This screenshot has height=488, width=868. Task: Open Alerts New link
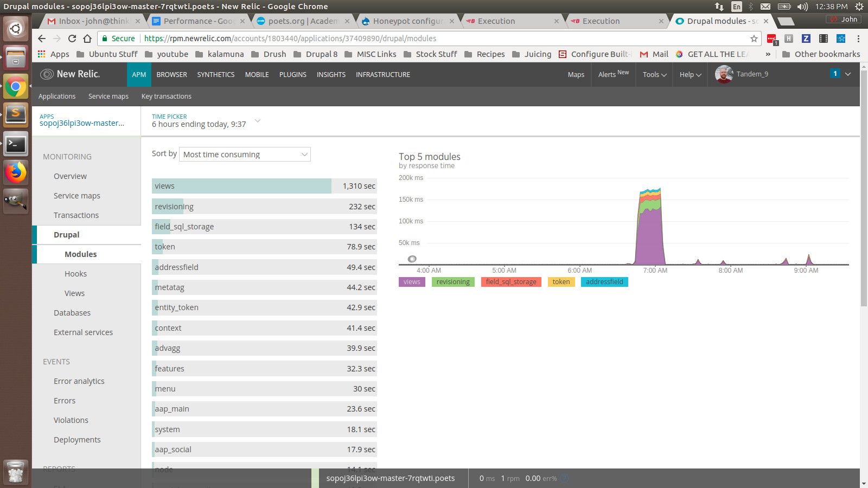[614, 74]
